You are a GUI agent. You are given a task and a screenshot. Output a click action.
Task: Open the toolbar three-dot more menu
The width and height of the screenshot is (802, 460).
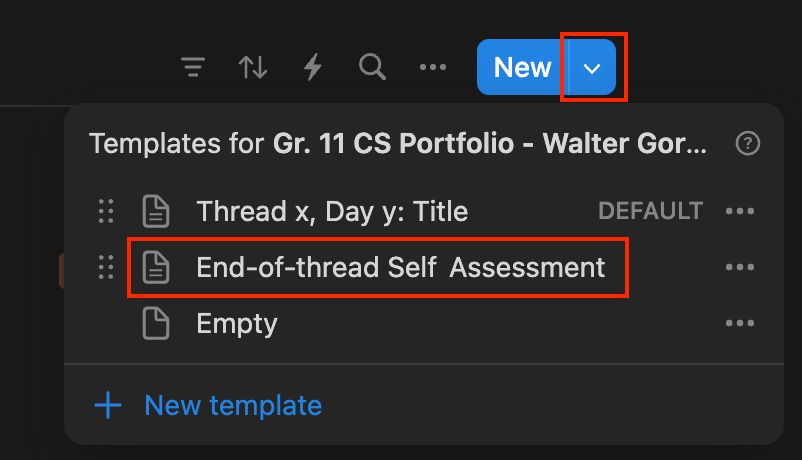(x=432, y=68)
